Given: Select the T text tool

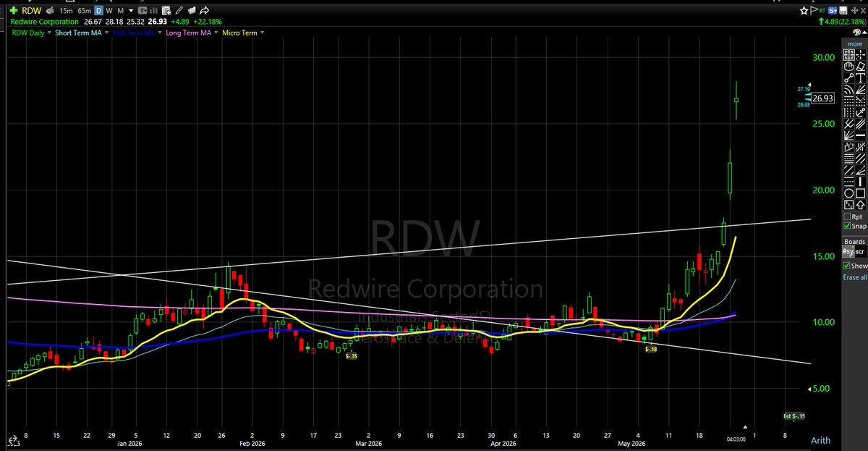Looking at the screenshot, I should point(861,78).
